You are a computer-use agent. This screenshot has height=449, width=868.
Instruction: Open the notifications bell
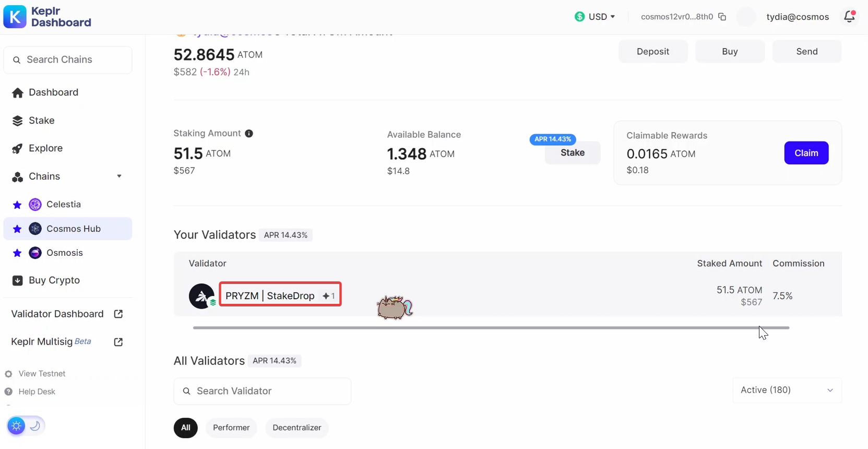click(x=849, y=17)
